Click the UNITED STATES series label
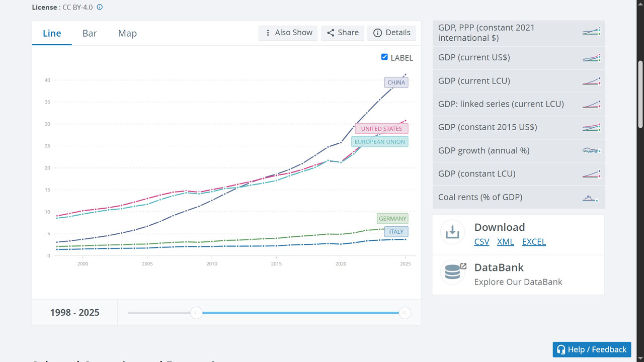The image size is (644, 362). pyautogui.click(x=381, y=129)
